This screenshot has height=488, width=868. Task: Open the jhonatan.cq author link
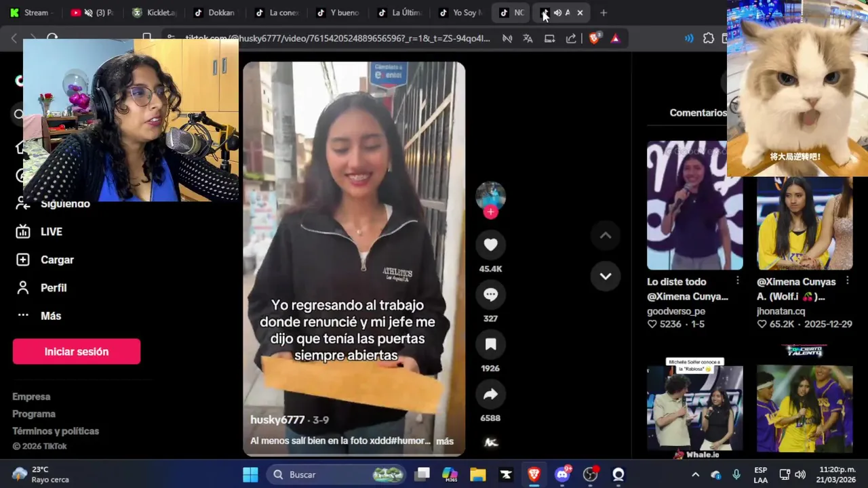point(781,311)
